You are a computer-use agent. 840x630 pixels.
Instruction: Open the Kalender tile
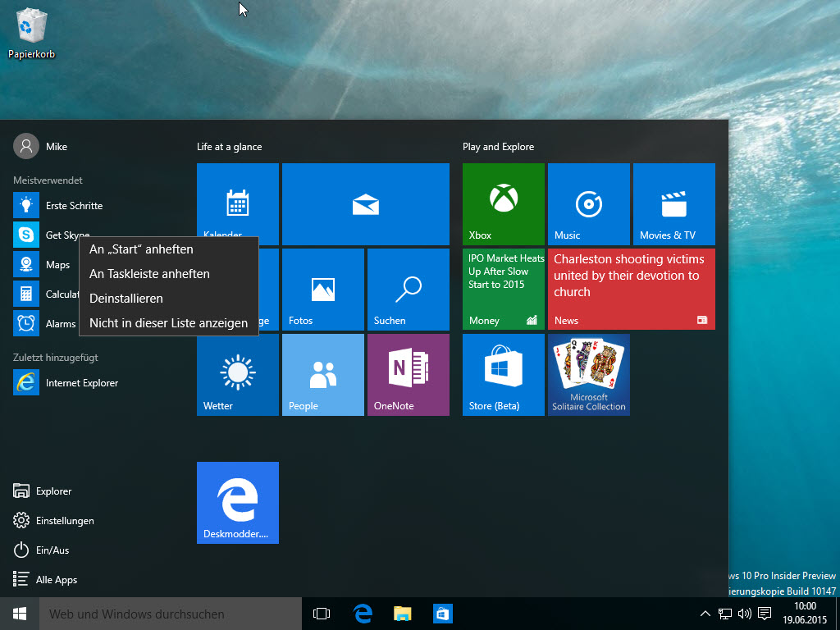[238, 204]
